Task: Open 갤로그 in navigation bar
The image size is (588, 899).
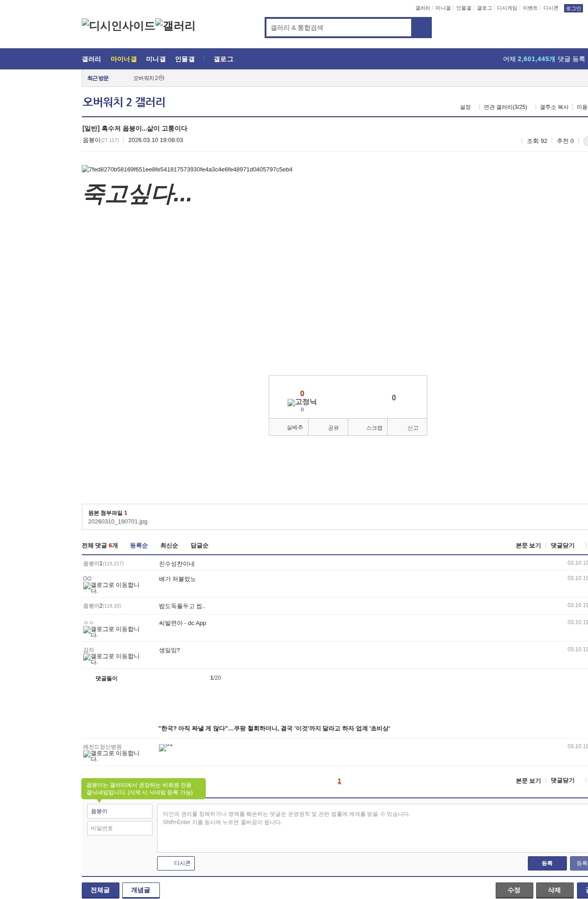Action: coord(223,59)
